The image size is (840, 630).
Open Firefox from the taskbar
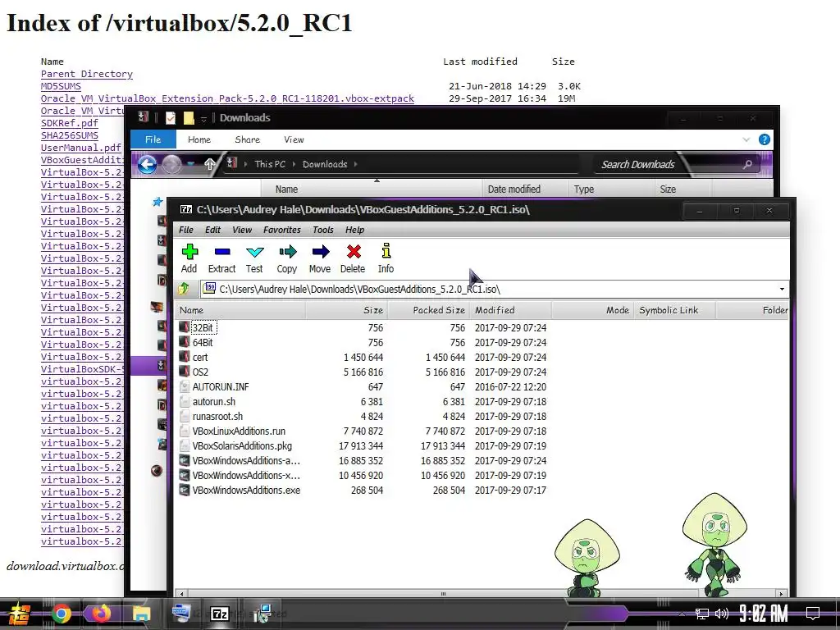(x=101, y=614)
